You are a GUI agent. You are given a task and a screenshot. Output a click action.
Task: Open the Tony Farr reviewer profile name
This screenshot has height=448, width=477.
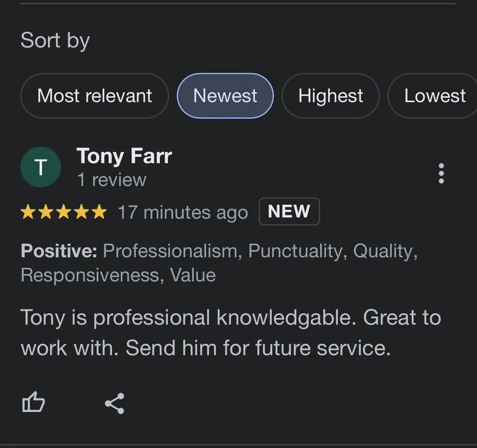click(x=124, y=156)
